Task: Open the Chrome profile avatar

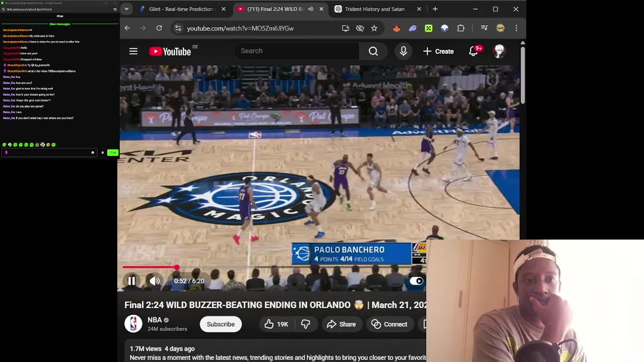Action: pos(500,28)
